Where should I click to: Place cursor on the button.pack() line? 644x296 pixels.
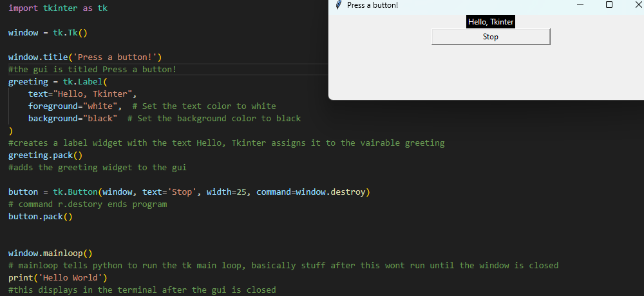point(40,217)
